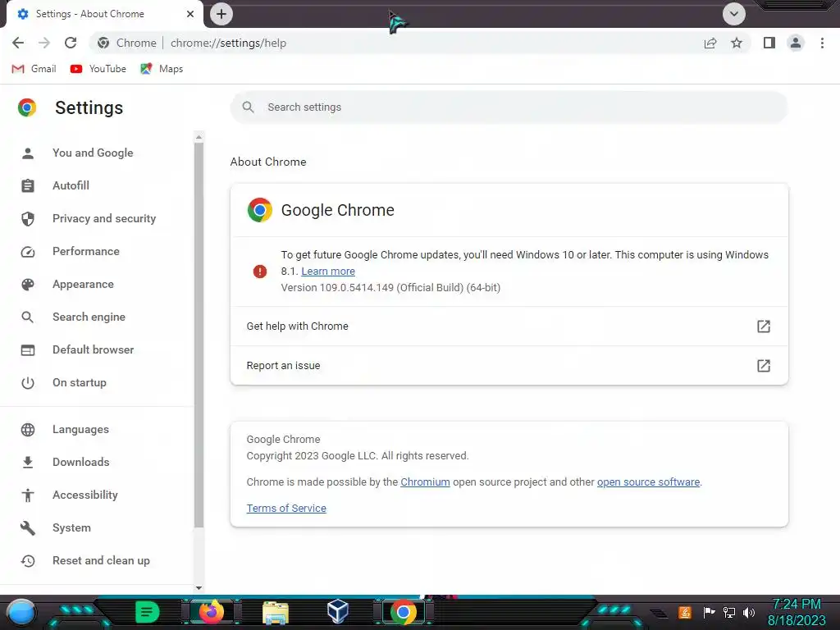Open the Terms of Service link
The image size is (840, 630).
tap(286, 508)
